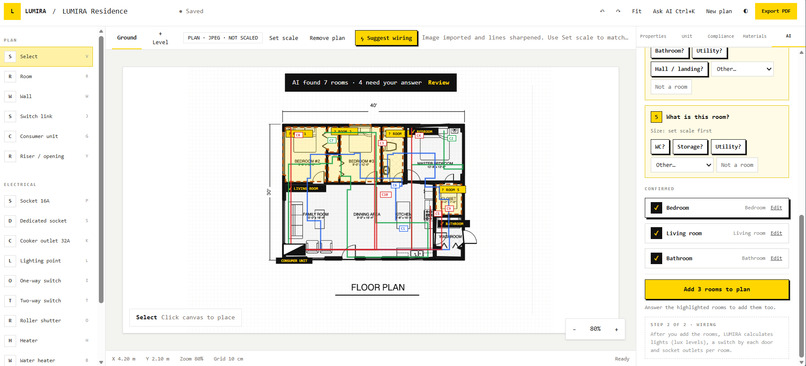
Task: Select the Select tool icon
Action: point(10,57)
